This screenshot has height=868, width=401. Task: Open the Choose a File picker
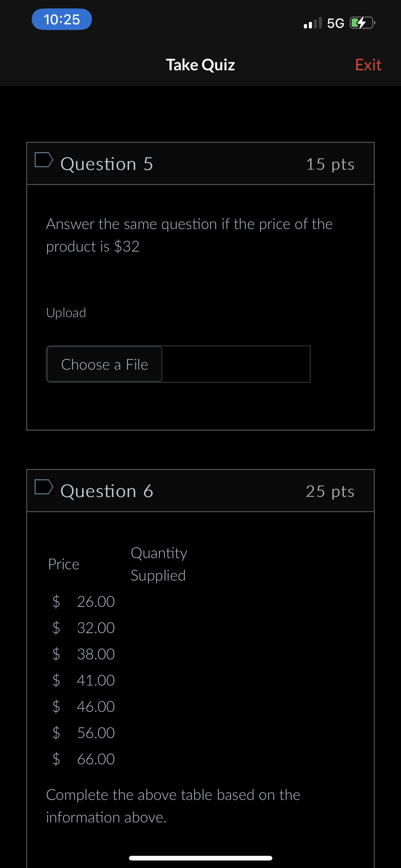[x=104, y=364]
